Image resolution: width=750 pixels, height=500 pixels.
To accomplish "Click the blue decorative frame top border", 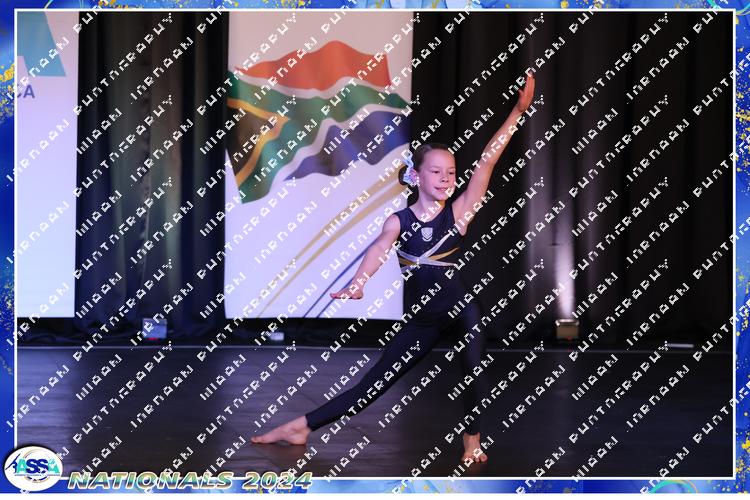I will (375, 5).
